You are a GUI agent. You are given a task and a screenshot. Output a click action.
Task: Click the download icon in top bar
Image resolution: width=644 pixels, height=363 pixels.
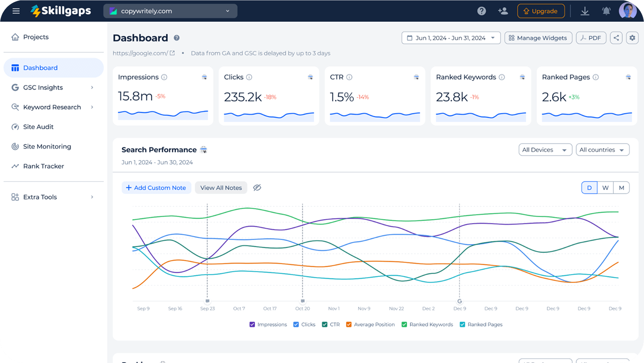585,11
